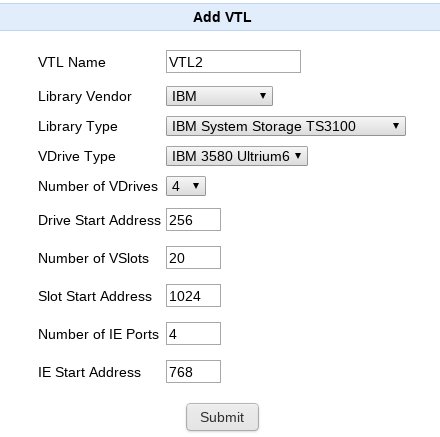Click the 'Slot Start Address' label

tap(95, 296)
